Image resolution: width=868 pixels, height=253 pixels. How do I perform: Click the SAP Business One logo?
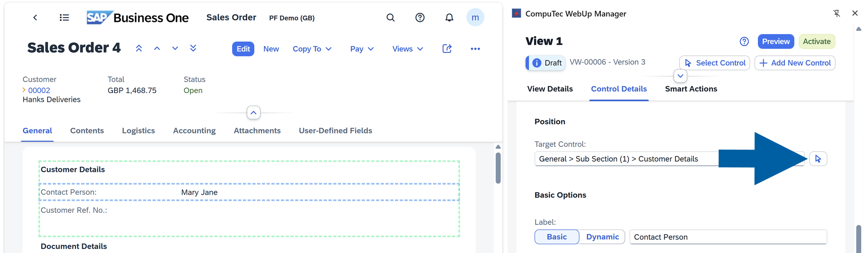point(138,17)
